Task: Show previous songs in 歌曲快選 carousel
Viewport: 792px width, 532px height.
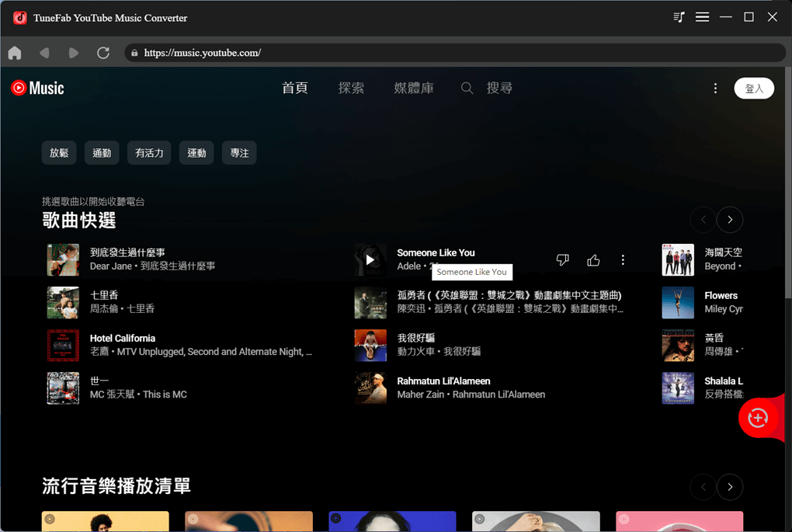Action: [703, 220]
